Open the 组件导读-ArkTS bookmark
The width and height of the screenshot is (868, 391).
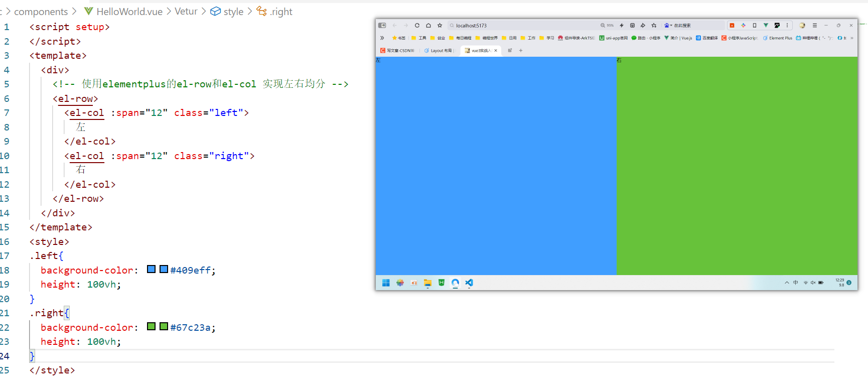point(576,38)
